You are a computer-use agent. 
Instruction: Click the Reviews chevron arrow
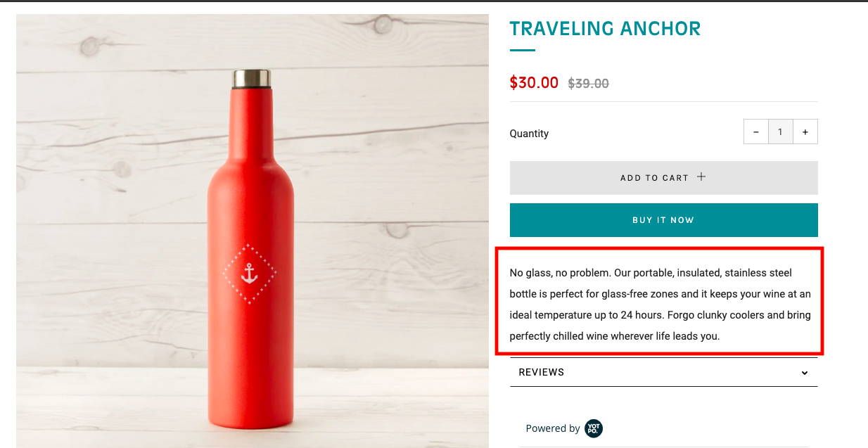click(x=805, y=373)
